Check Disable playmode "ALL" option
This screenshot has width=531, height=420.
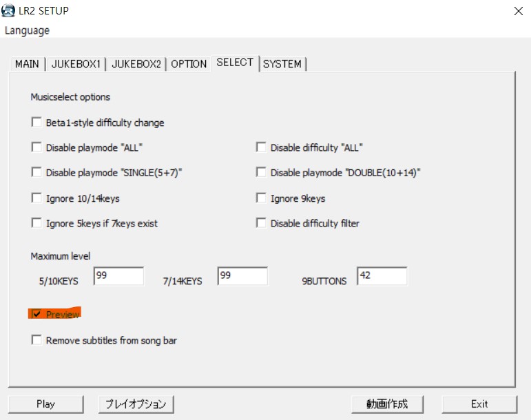37,147
